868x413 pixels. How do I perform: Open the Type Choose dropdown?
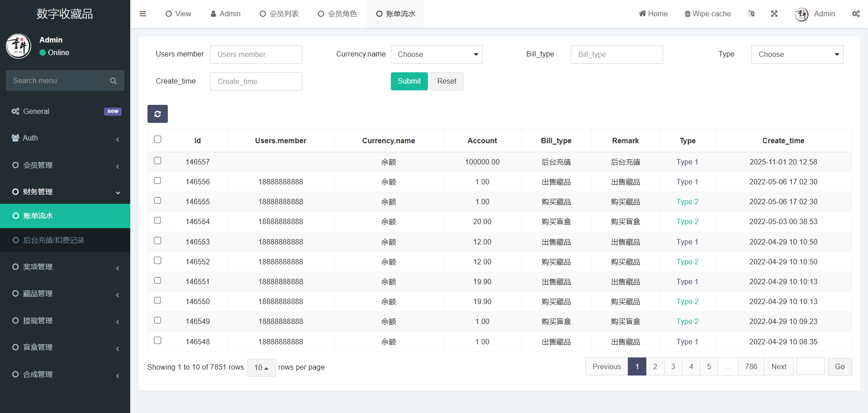(x=797, y=54)
